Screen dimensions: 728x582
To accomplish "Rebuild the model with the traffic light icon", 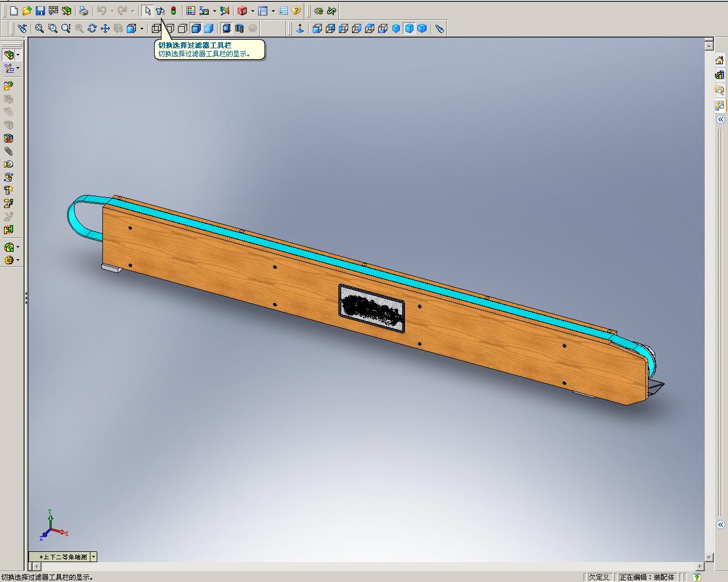I will [173, 11].
